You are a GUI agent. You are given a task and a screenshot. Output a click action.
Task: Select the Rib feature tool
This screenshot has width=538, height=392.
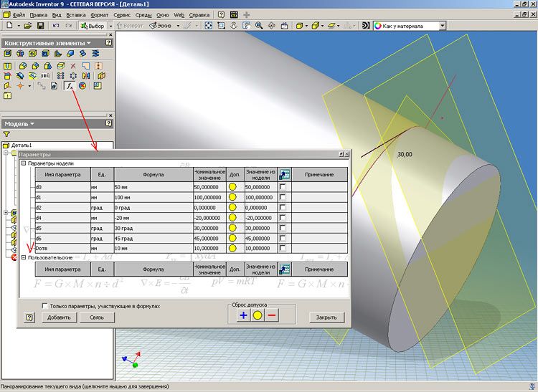(57, 54)
